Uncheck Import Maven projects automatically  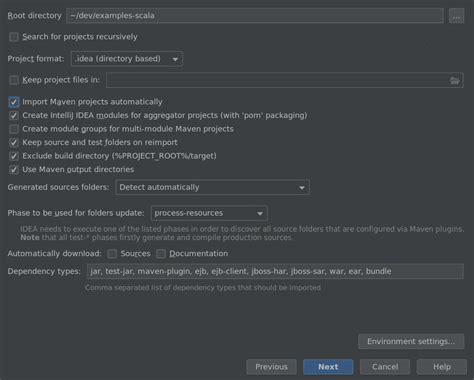tap(14, 102)
